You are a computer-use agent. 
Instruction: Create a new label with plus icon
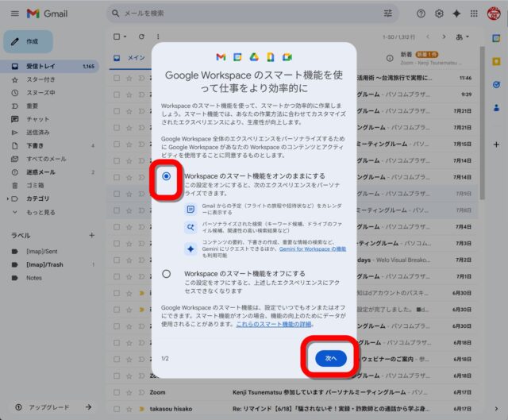(x=92, y=235)
